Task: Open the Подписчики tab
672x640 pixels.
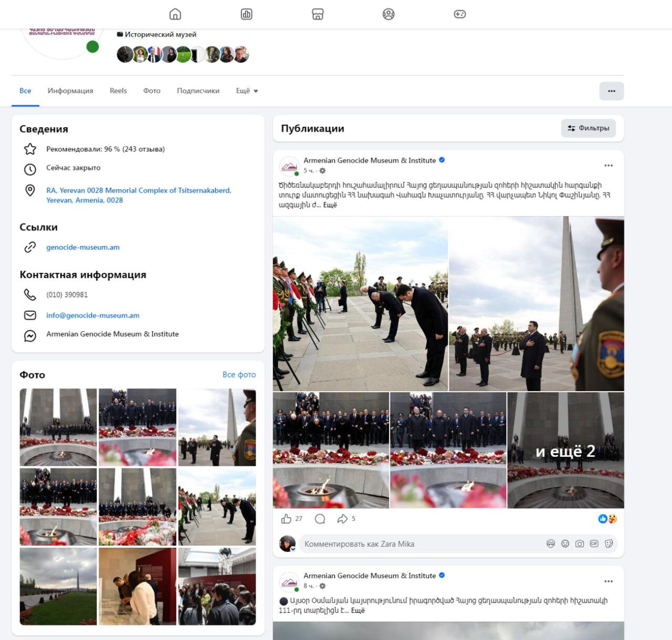Action: (198, 91)
